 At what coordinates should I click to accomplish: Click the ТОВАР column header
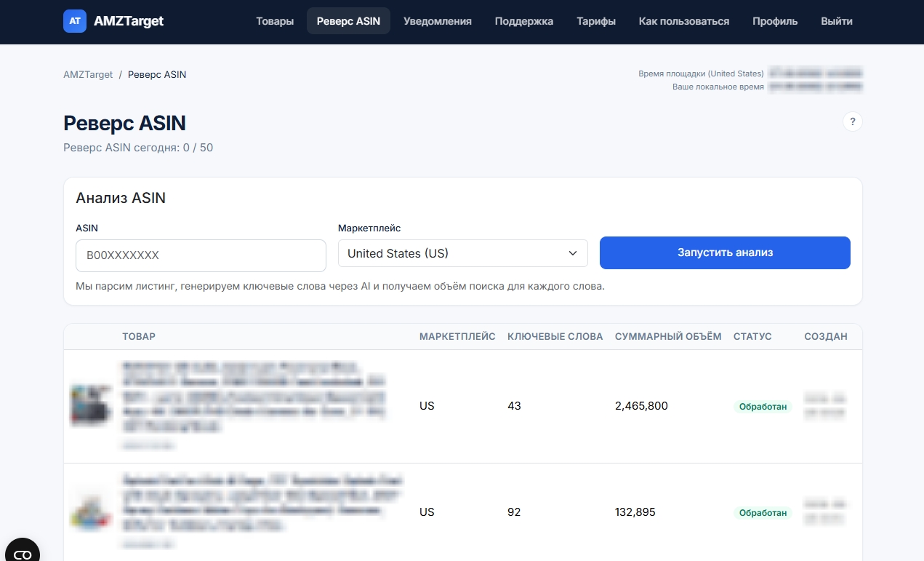tap(139, 336)
